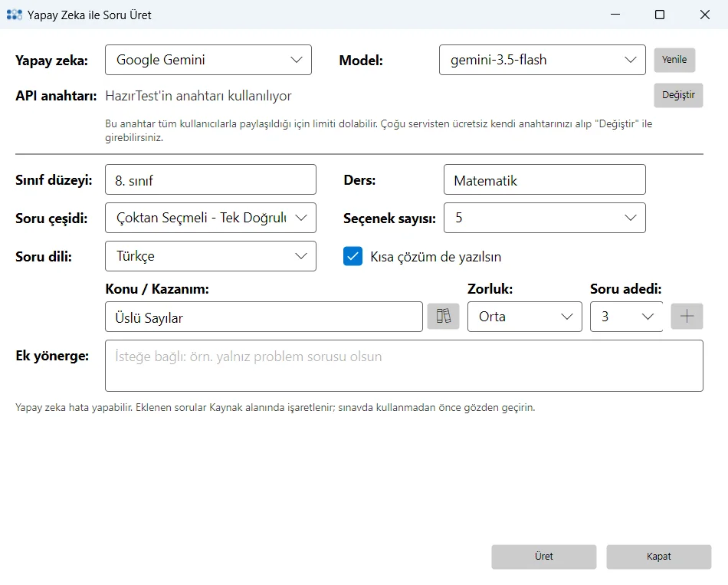Viewport: 728px width, 585px height.
Task: Open the Yapay zeka provider dropdown
Action: (x=208, y=60)
